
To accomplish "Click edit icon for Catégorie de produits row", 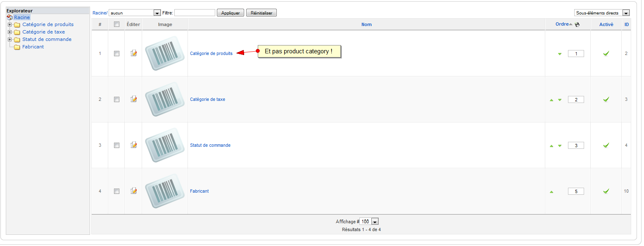I will click(x=133, y=53).
